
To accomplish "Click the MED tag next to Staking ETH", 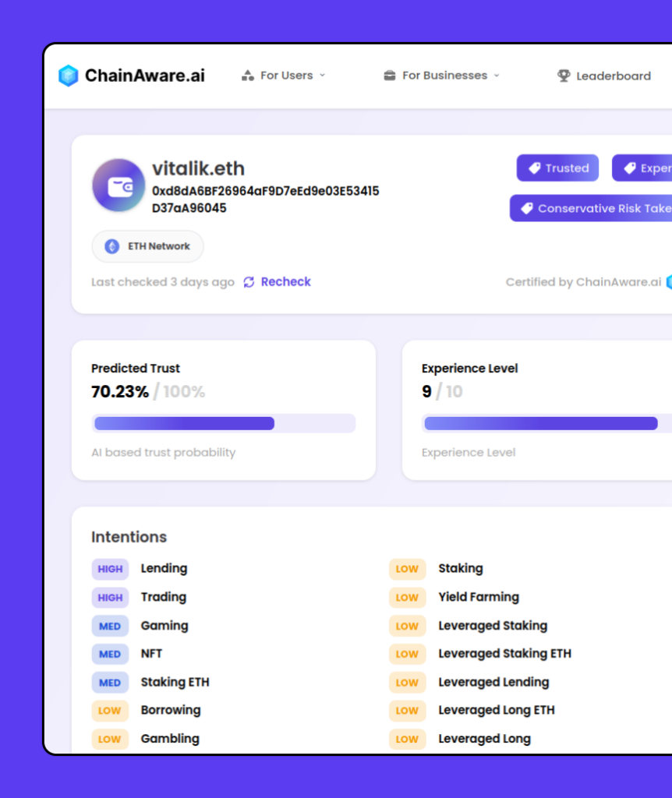I will coord(110,683).
